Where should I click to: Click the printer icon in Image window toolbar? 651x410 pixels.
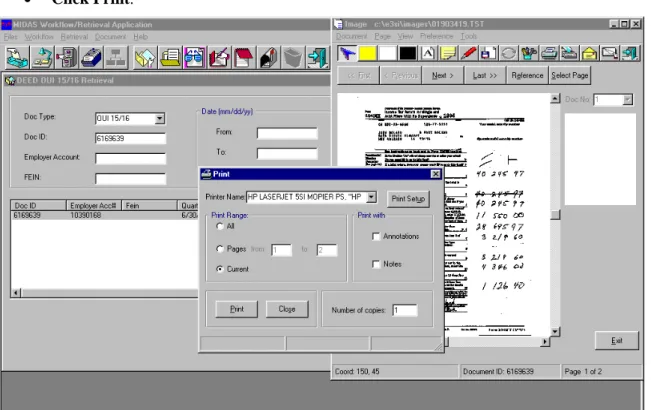click(549, 53)
